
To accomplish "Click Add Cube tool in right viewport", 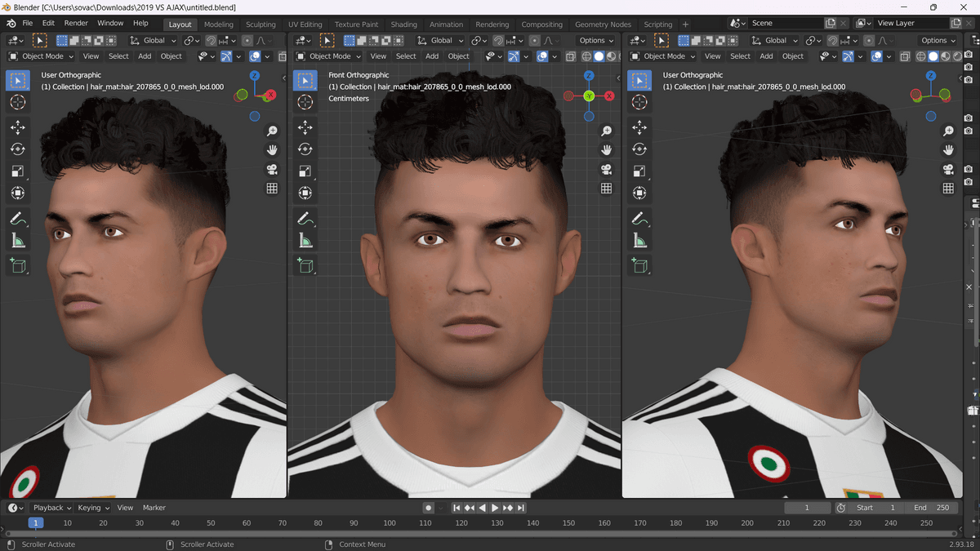I will point(639,265).
